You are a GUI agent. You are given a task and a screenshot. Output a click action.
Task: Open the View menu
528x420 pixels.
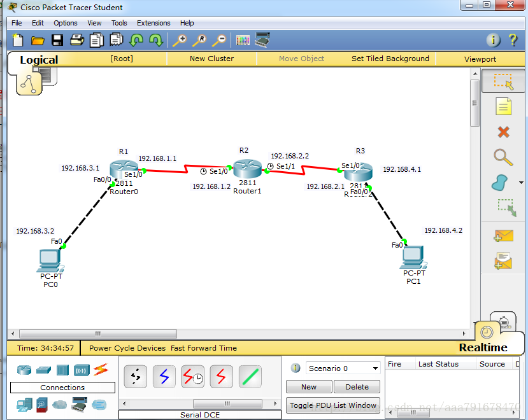[x=94, y=23]
